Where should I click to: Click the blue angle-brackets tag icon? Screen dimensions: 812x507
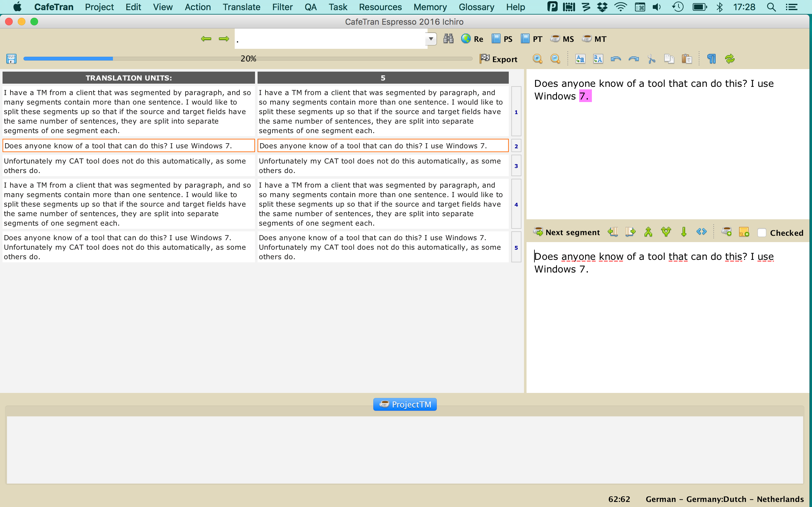pos(701,232)
